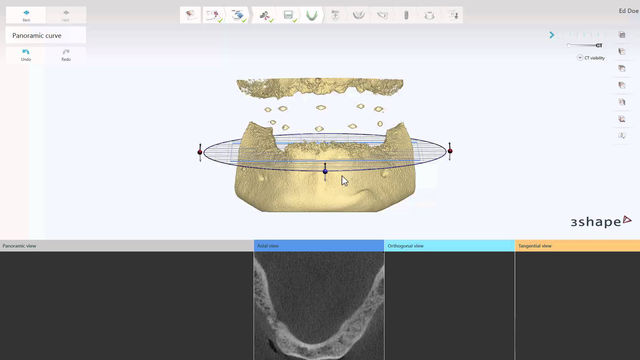This screenshot has height=360, width=640.
Task: Click the Next navigation button
Action: 66,15
